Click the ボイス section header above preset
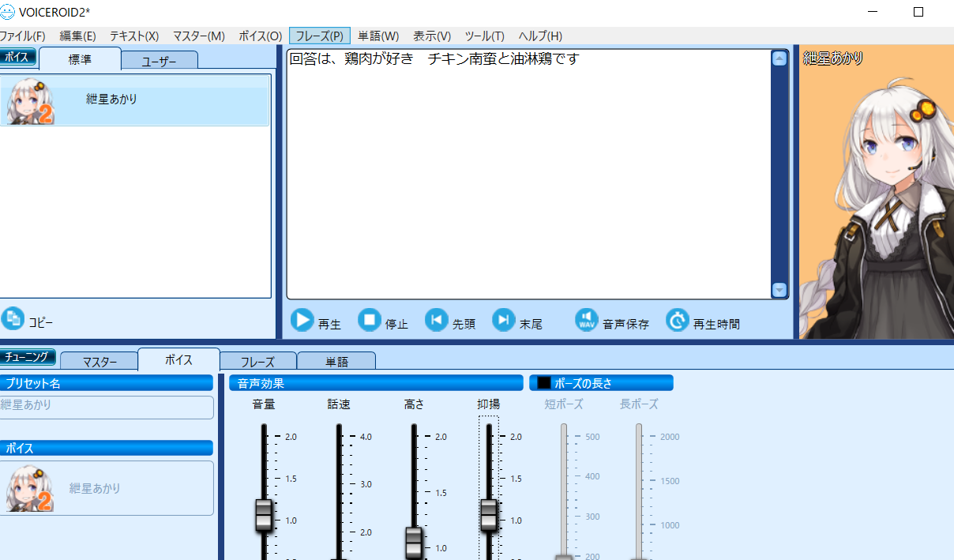This screenshot has height=560, width=954. point(107,448)
